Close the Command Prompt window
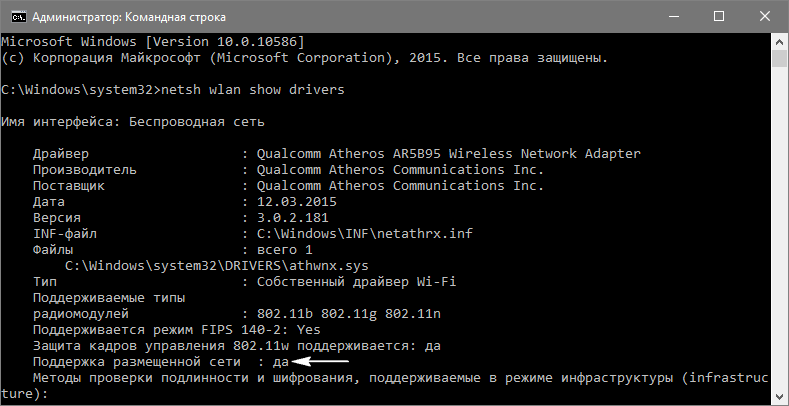The width and height of the screenshot is (789, 406). pyautogui.click(x=764, y=17)
